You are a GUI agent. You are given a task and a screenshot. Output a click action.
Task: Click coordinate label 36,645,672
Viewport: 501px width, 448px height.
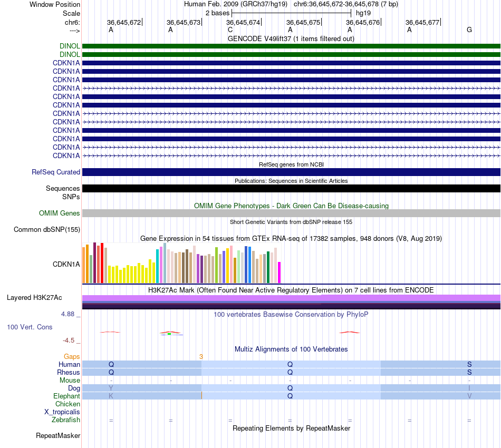[x=124, y=22]
